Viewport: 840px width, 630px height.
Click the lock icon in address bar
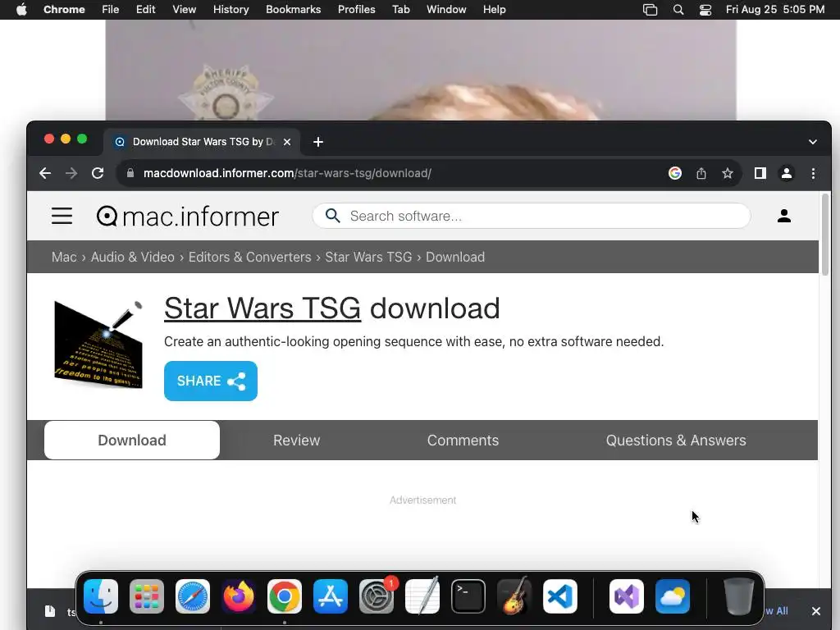tap(130, 173)
